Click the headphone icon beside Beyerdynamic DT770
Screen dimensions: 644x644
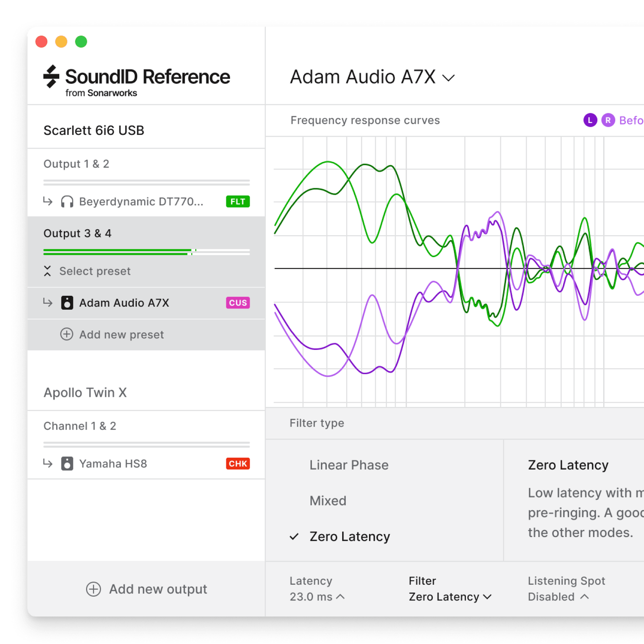[x=67, y=202]
